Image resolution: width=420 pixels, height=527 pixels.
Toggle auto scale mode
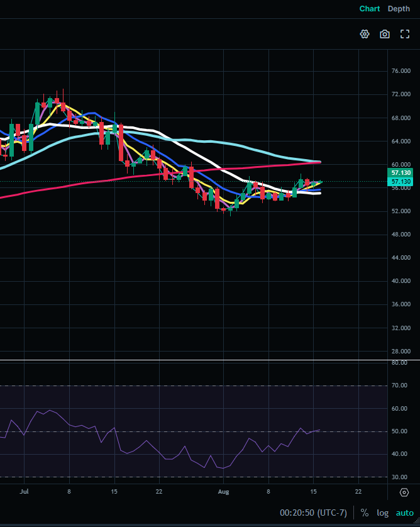point(404,513)
